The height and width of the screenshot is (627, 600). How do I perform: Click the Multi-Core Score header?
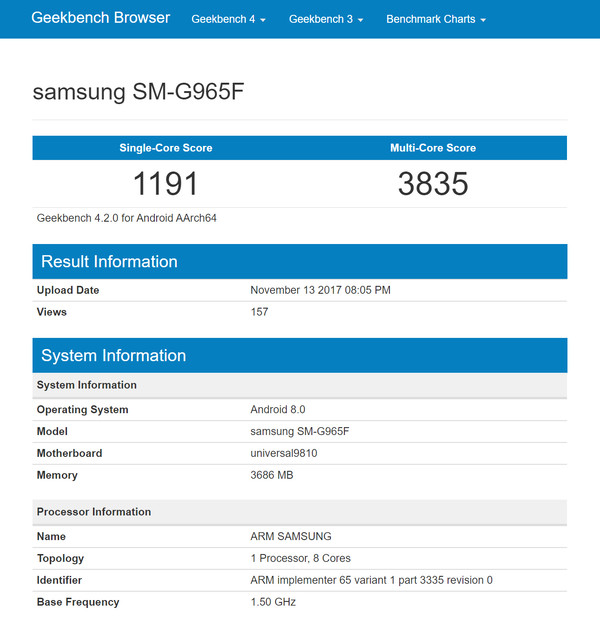tap(433, 148)
